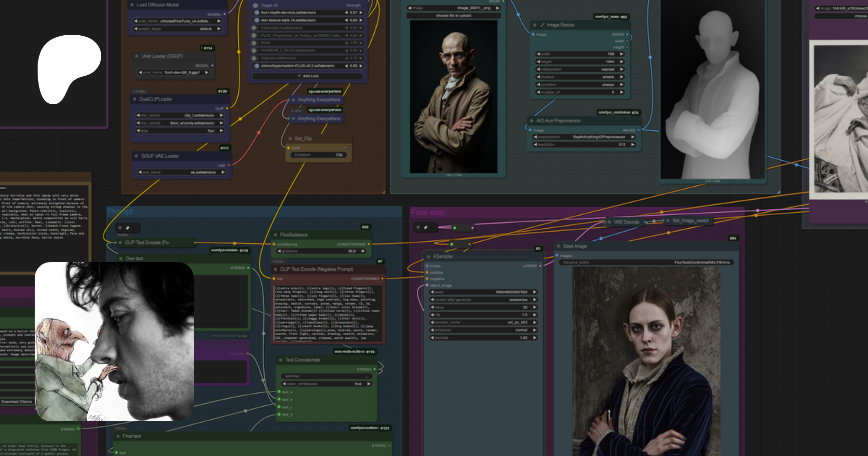Click the pencil icon on Image Resize node
Image resolution: width=868 pixels, height=456 pixels.
click(x=542, y=25)
